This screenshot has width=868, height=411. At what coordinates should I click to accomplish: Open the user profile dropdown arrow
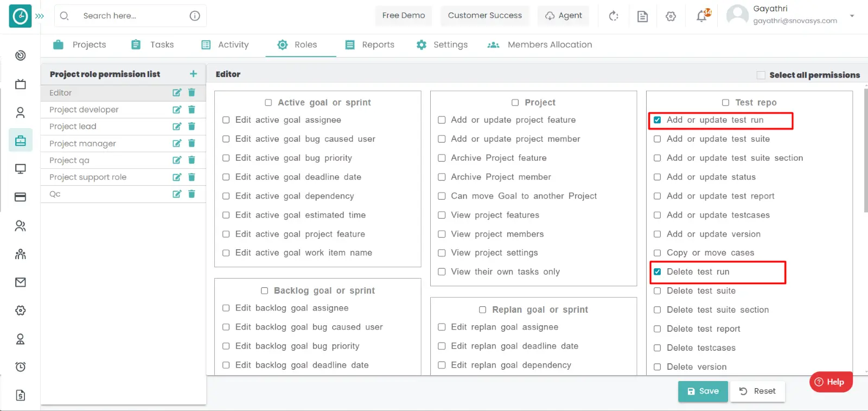coord(852,16)
